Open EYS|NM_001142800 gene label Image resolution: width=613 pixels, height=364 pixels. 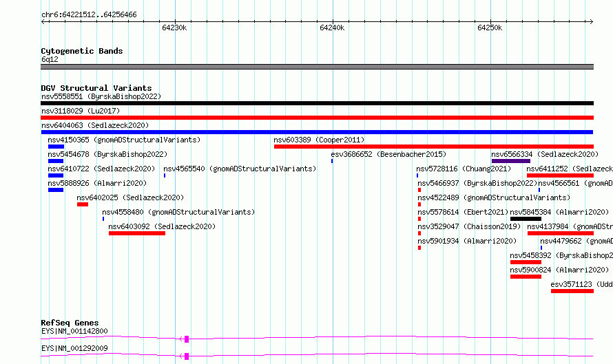click(x=74, y=331)
